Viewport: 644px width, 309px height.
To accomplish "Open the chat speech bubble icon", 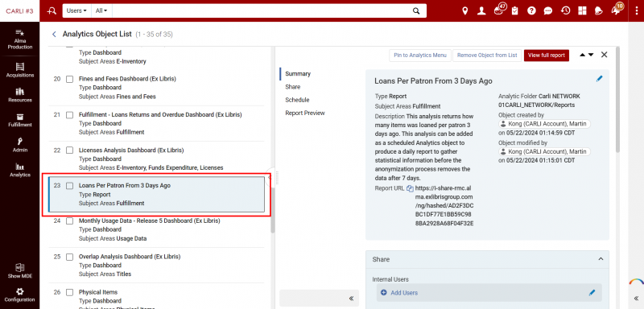I will tap(548, 11).
